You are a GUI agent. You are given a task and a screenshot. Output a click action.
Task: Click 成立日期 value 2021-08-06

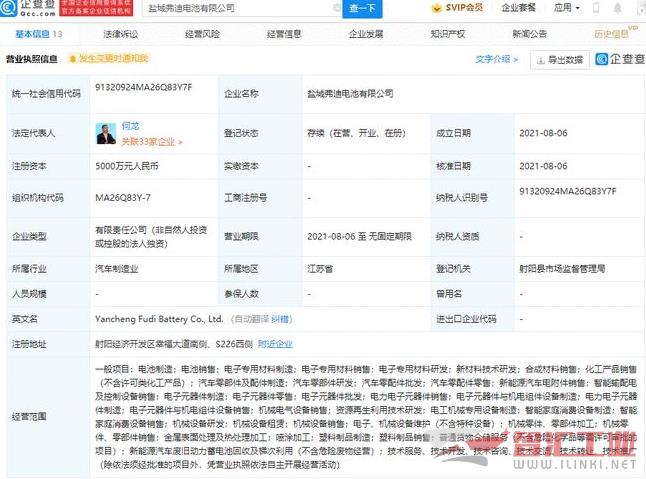(x=543, y=133)
